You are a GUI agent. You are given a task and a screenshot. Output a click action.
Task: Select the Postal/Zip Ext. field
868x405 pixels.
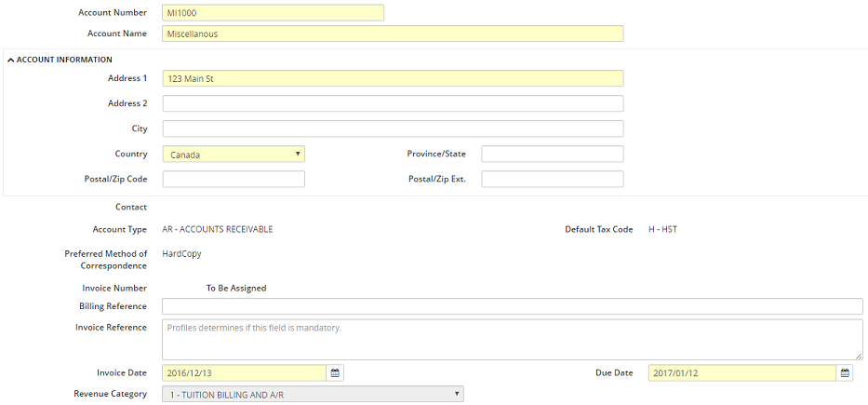552,179
